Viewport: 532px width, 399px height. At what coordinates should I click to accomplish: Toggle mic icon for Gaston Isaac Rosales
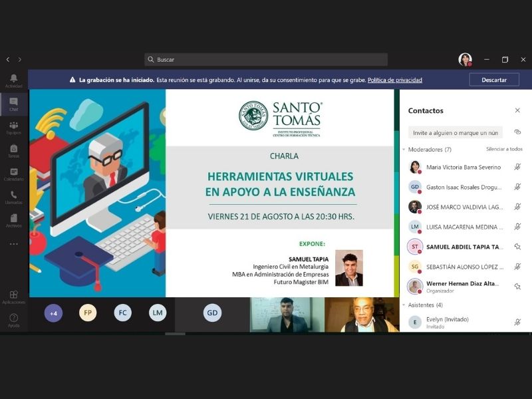pos(517,187)
